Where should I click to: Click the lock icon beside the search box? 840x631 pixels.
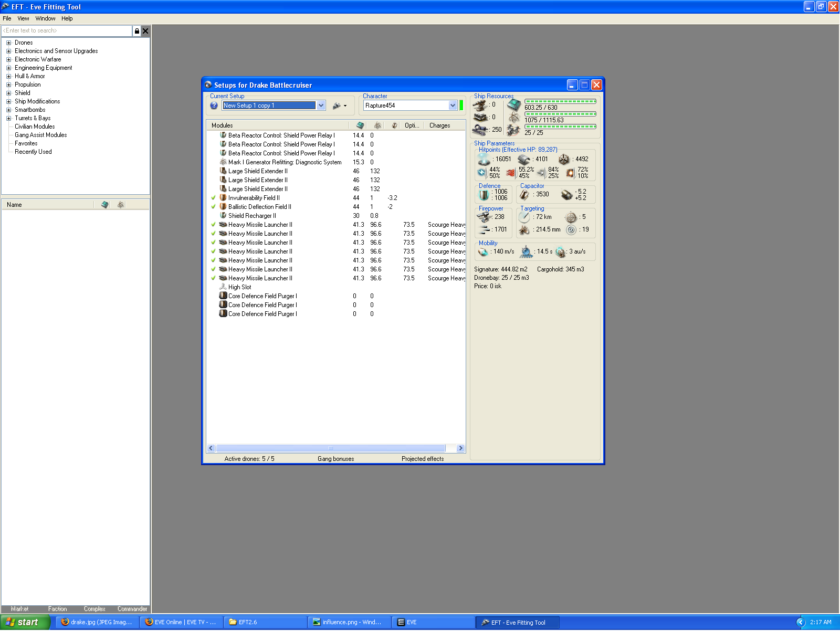[137, 31]
